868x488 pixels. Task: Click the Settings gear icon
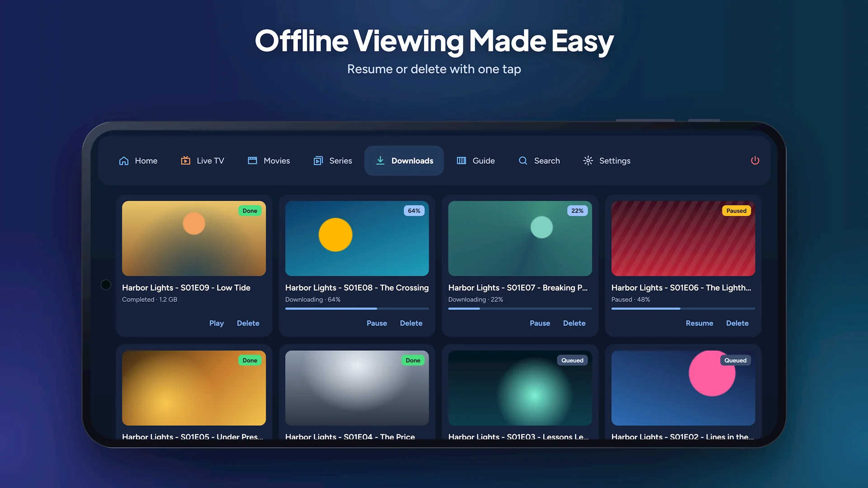588,160
